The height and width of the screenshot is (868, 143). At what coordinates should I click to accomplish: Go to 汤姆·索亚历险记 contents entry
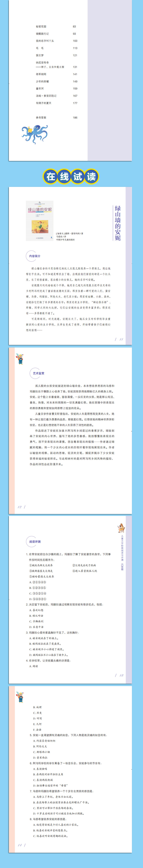tap(57, 96)
